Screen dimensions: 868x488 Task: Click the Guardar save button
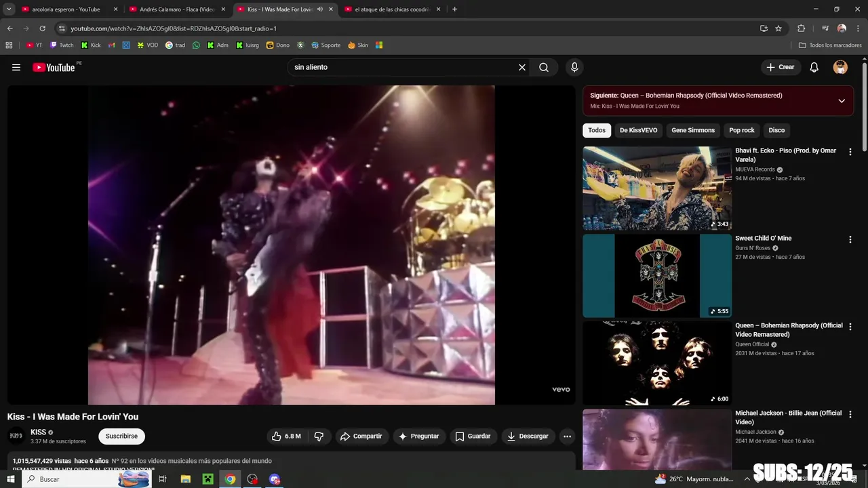[473, 436]
